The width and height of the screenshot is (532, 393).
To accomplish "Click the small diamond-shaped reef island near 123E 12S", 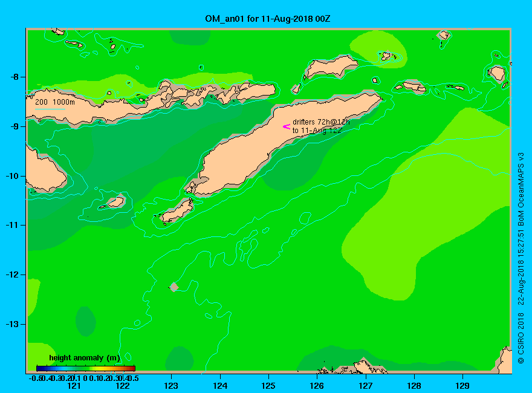I will click(174, 287).
